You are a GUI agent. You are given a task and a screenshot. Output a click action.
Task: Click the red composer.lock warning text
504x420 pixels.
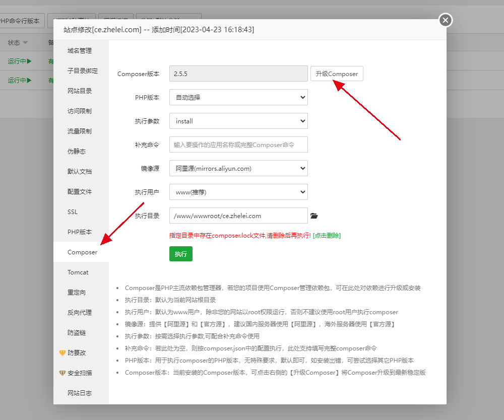coord(240,236)
